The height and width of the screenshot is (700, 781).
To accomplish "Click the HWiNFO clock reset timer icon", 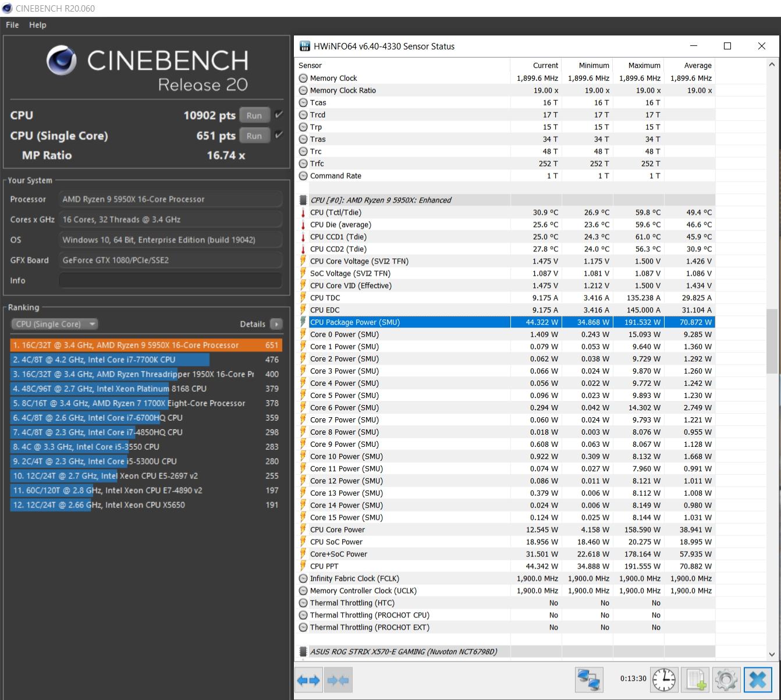I will [663, 679].
